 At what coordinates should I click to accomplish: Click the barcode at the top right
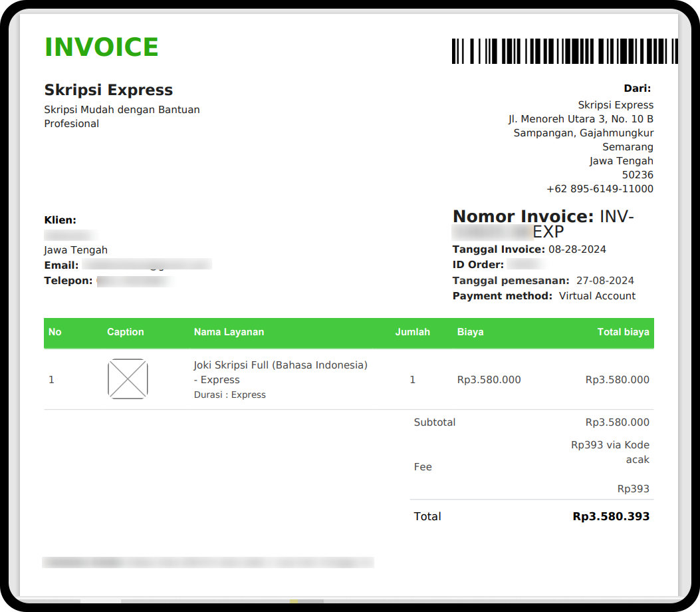click(564, 51)
